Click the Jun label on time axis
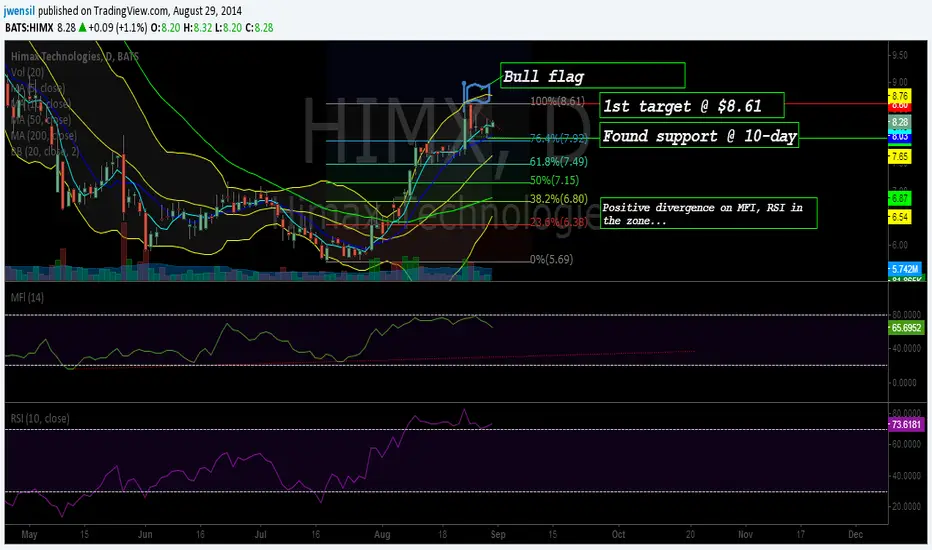Viewport: 932px width, 550px height. pyautogui.click(x=144, y=534)
